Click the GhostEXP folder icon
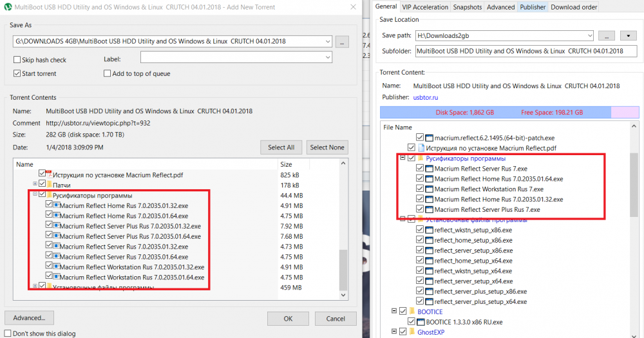 click(412, 332)
